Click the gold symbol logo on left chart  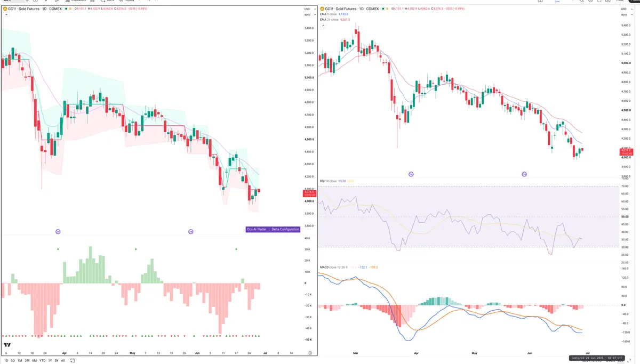point(4,9)
